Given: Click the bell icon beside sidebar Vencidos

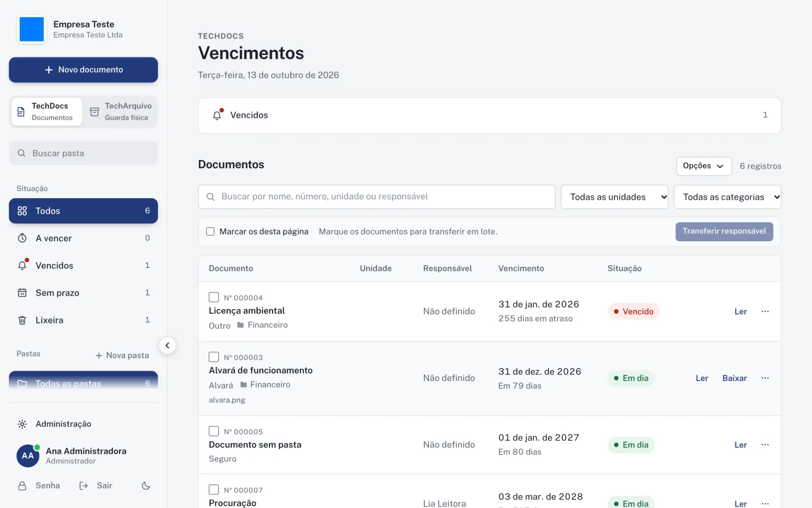Looking at the screenshot, I should [x=22, y=265].
